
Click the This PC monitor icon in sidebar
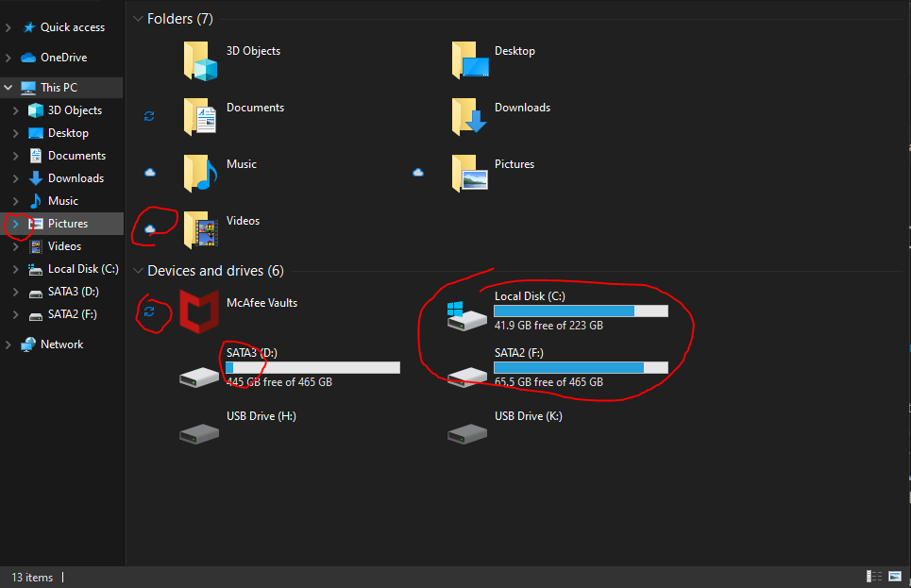coord(28,88)
